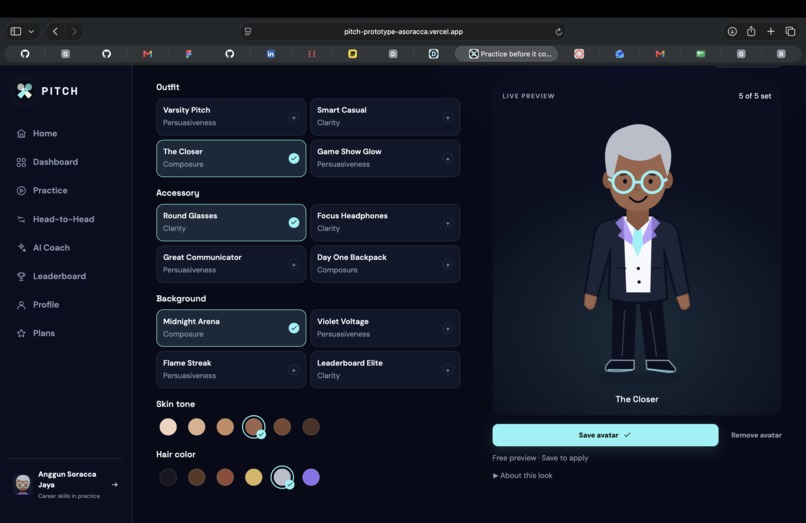Choose the black hair color swatch
Screen dimensions: 806x523
tap(168, 477)
